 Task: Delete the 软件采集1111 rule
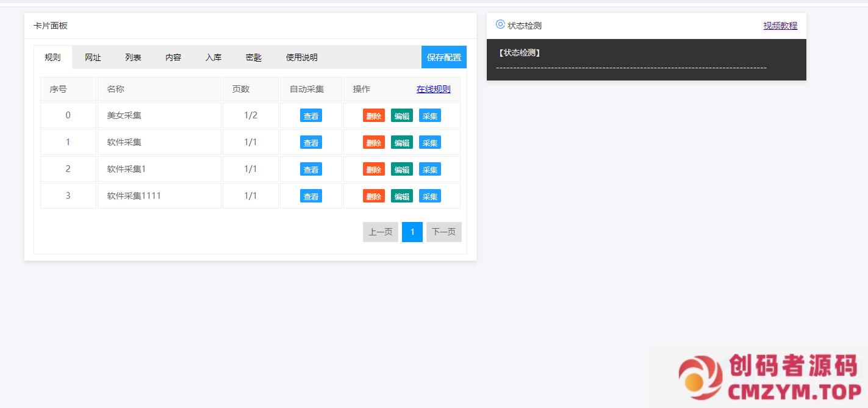[x=373, y=196]
